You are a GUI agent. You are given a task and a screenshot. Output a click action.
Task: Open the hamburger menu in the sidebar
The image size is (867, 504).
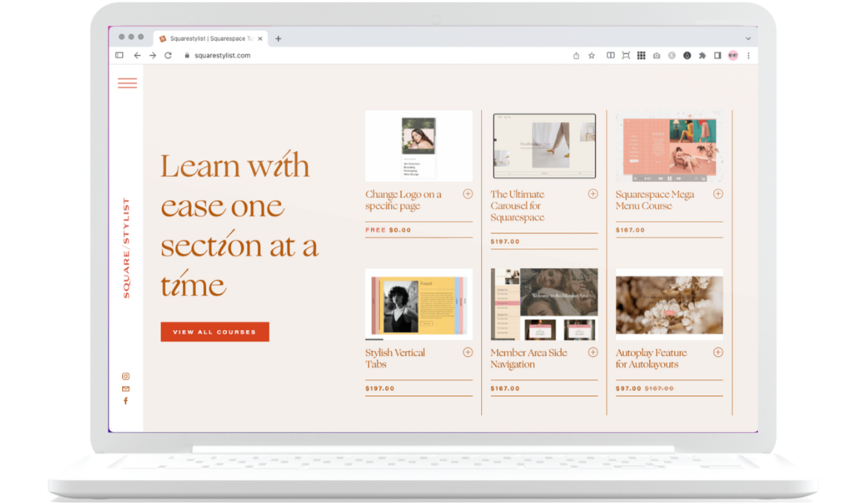(127, 83)
